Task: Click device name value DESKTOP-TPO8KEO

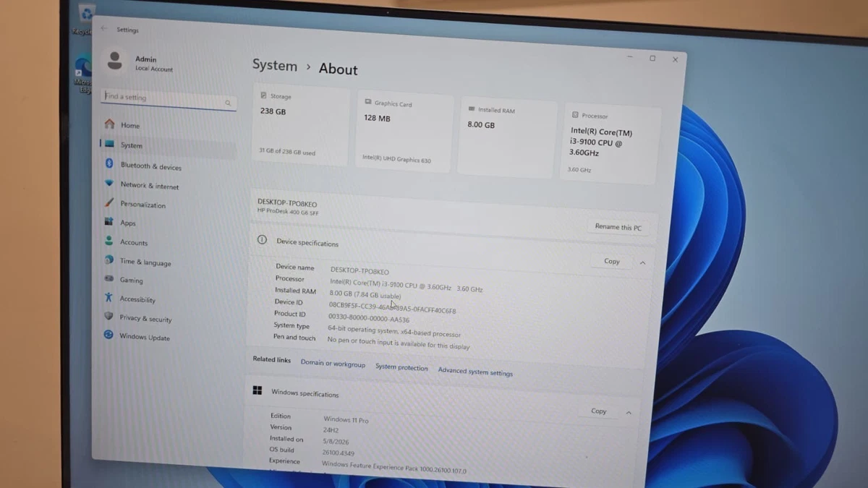Action: tap(359, 271)
